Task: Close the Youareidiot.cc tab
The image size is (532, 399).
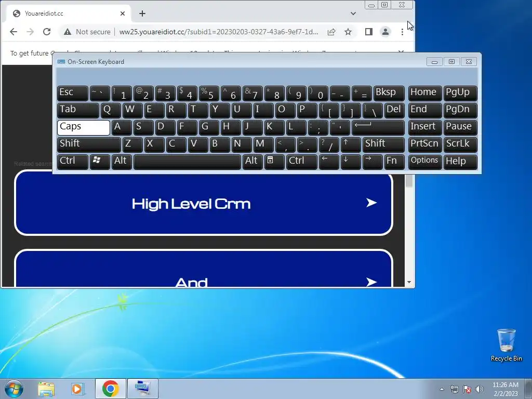Action: point(123,14)
